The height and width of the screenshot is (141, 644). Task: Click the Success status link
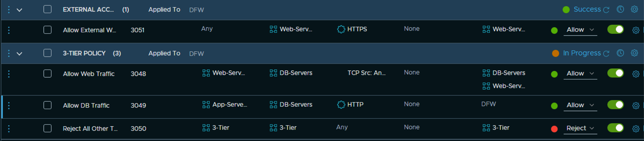click(587, 9)
